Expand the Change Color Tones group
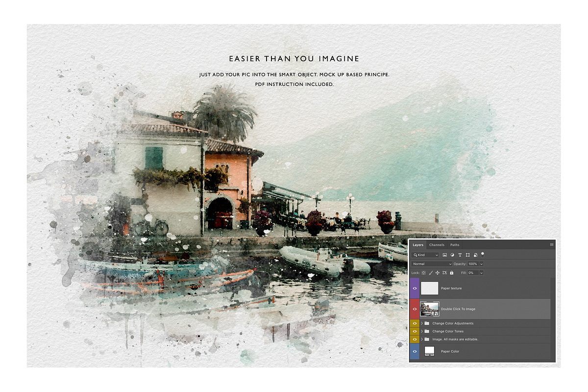This screenshot has width=588, height=392. pos(421,331)
